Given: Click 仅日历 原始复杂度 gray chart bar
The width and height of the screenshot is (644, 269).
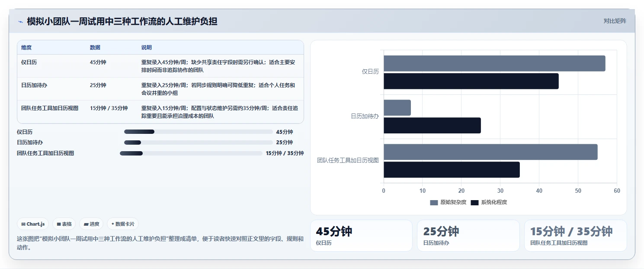Looking at the screenshot, I should point(494,64).
